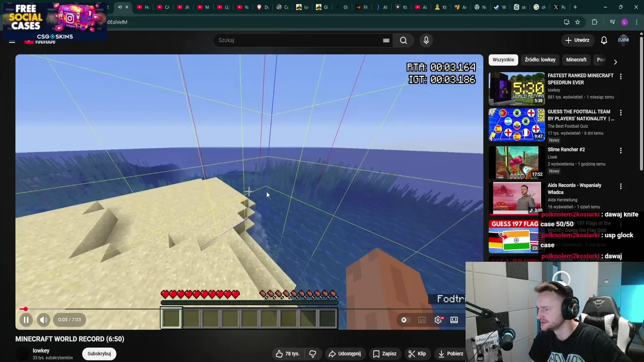The width and height of the screenshot is (644, 362).
Task: Open Chrome three-dot menu
Action: pyautogui.click(x=637, y=22)
